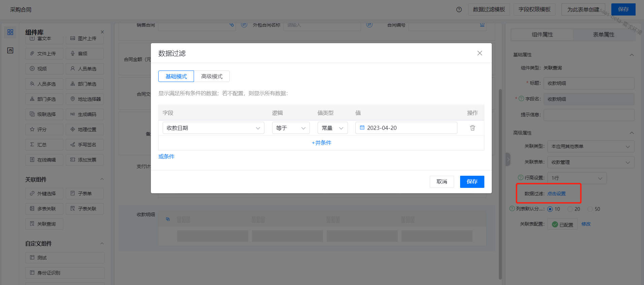This screenshot has height=285, width=644.
Task: Click 字段权限模板 in top bar
Action: [x=535, y=9]
